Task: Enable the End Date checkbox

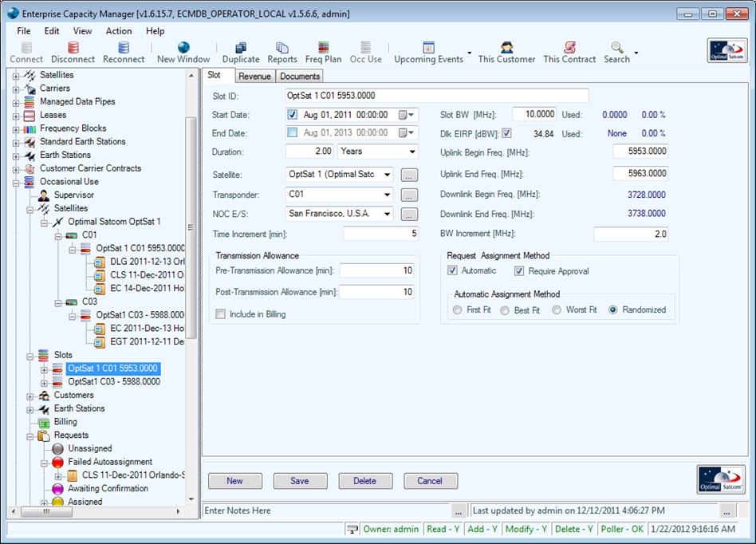Action: [x=292, y=132]
